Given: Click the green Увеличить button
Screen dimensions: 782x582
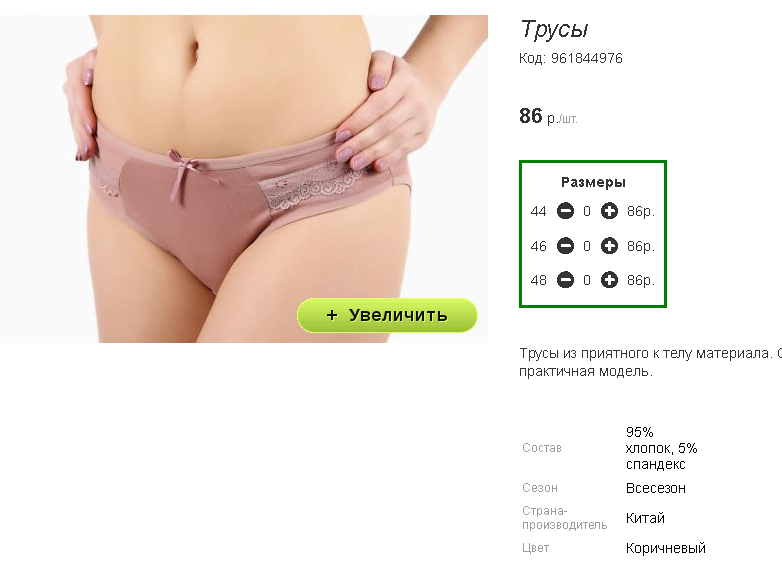Looking at the screenshot, I should tap(387, 315).
